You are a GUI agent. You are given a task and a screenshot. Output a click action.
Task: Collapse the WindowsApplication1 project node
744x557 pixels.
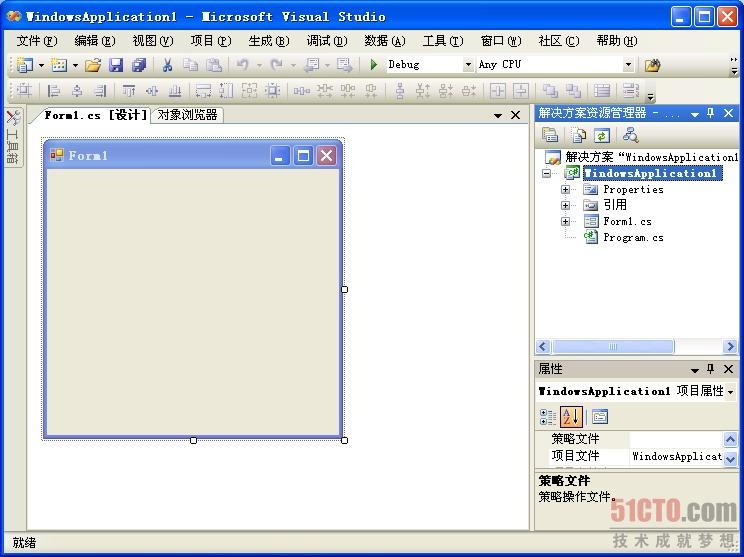[547, 173]
